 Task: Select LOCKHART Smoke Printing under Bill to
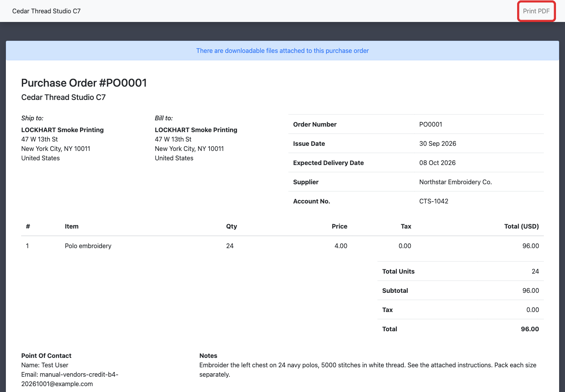[196, 130]
